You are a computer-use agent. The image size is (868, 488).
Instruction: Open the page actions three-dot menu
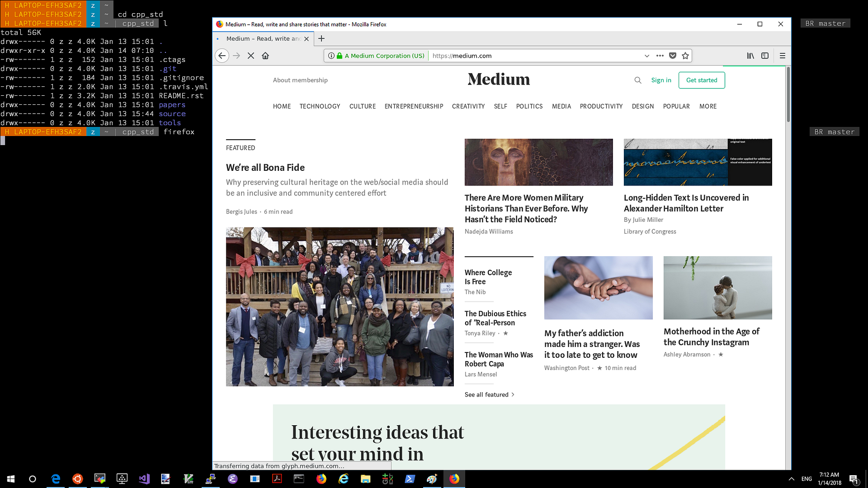(x=660, y=56)
